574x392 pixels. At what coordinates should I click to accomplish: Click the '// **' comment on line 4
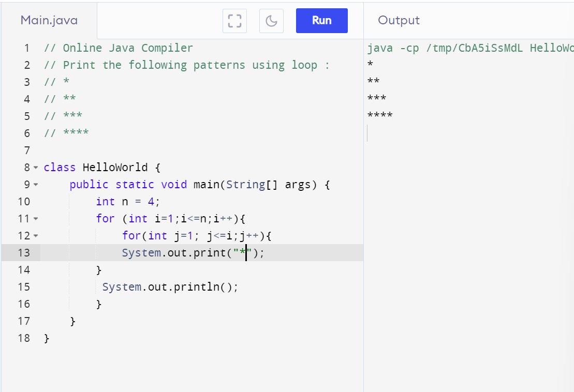[x=60, y=99]
